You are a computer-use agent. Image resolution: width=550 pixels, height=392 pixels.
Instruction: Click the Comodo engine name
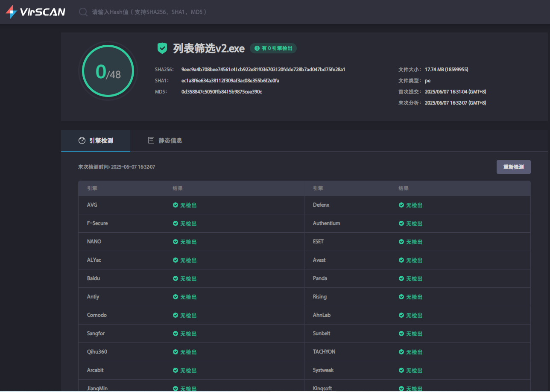[x=97, y=315]
